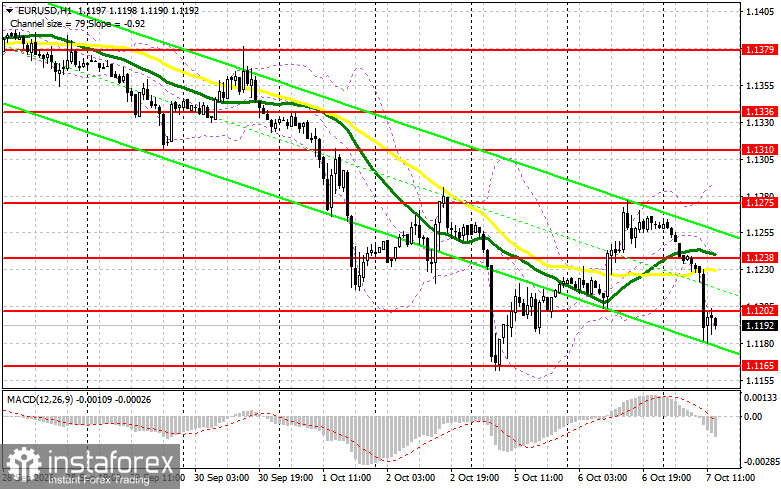Click the MACD scale value 0.00
Image resolution: width=781 pixels, height=489 pixels.
(753, 417)
